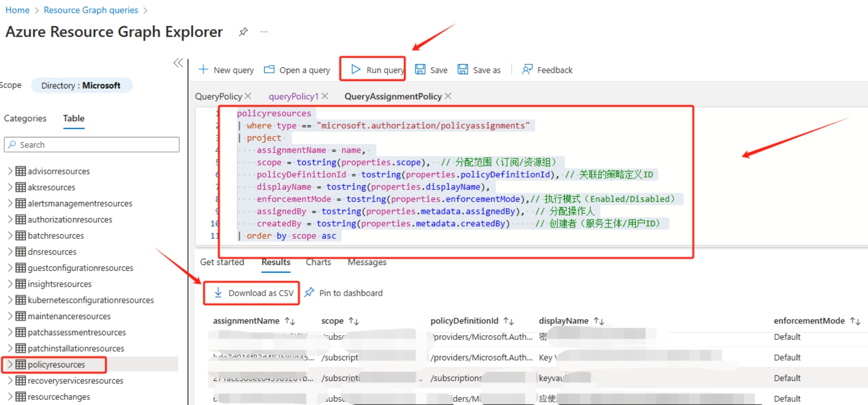Viewport: 868px width, 405px height.
Task: Open the Get started tab
Action: (x=222, y=262)
